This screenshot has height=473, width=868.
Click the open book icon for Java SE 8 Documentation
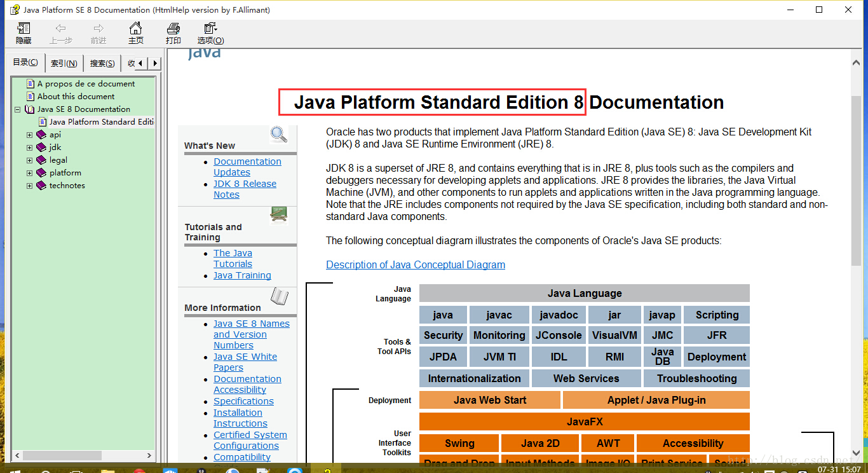pos(29,109)
